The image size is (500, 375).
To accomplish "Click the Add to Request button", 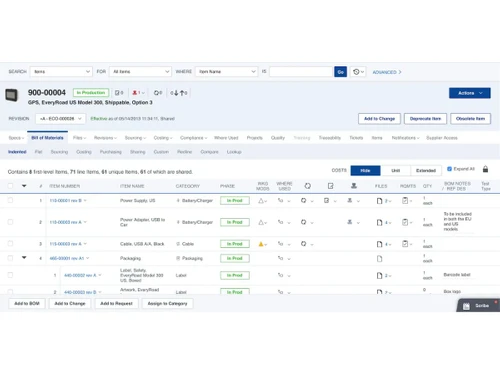I will point(116,304).
